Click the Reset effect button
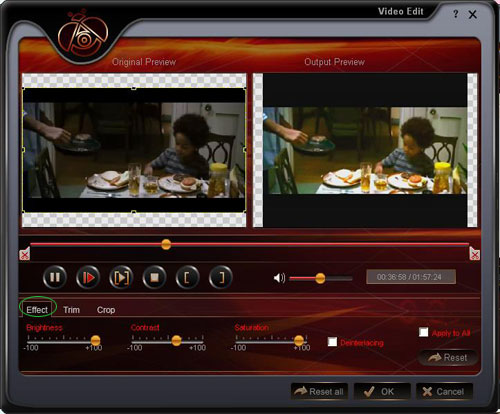Viewport: 500px width, 414px height. click(447, 358)
